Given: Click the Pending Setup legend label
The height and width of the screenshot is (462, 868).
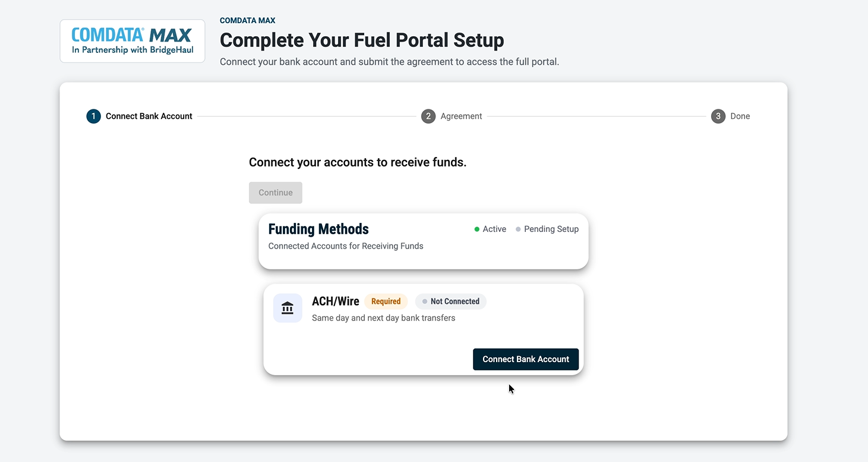Looking at the screenshot, I should [551, 229].
